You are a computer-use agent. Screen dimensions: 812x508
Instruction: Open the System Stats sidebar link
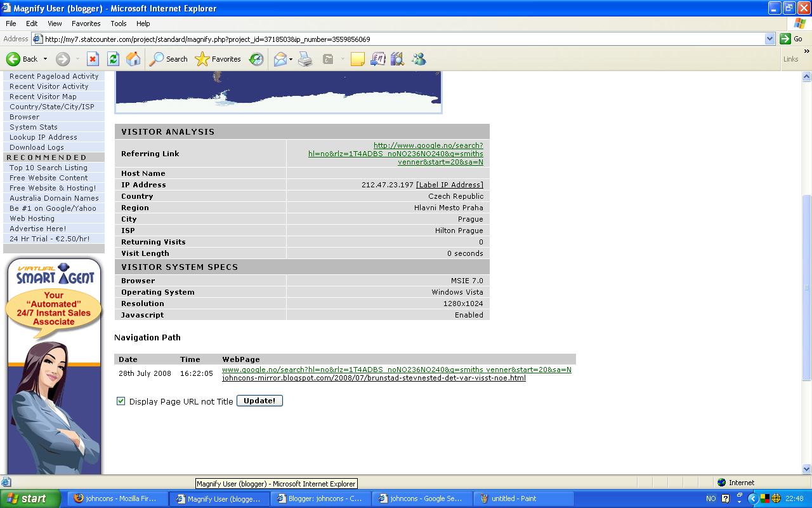34,127
